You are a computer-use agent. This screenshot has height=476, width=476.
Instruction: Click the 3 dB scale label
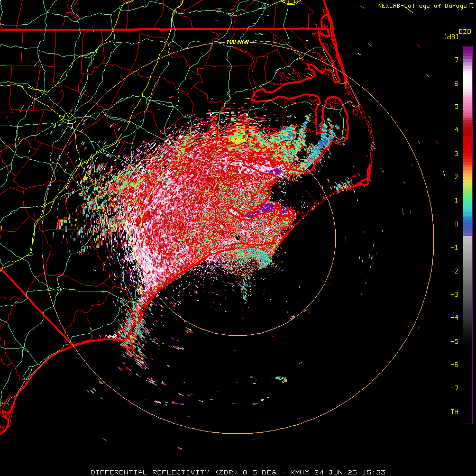456,153
